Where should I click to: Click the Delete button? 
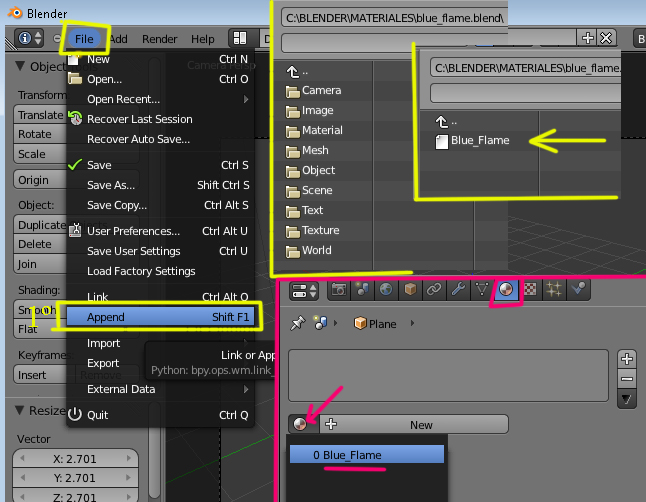click(x=40, y=244)
